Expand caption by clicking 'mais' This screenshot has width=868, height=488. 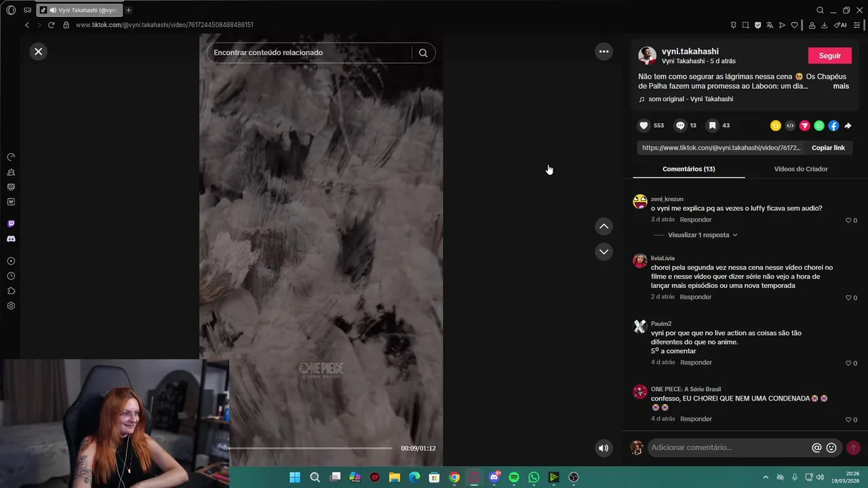(x=841, y=86)
